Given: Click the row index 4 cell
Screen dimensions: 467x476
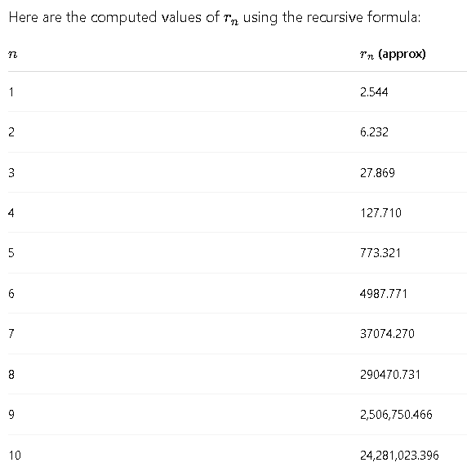Looking at the screenshot, I should [11, 213].
